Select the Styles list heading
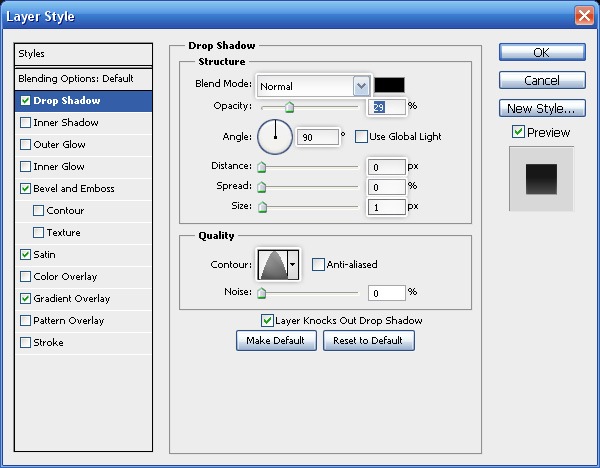Screen dimensions: 600x468 83,54
